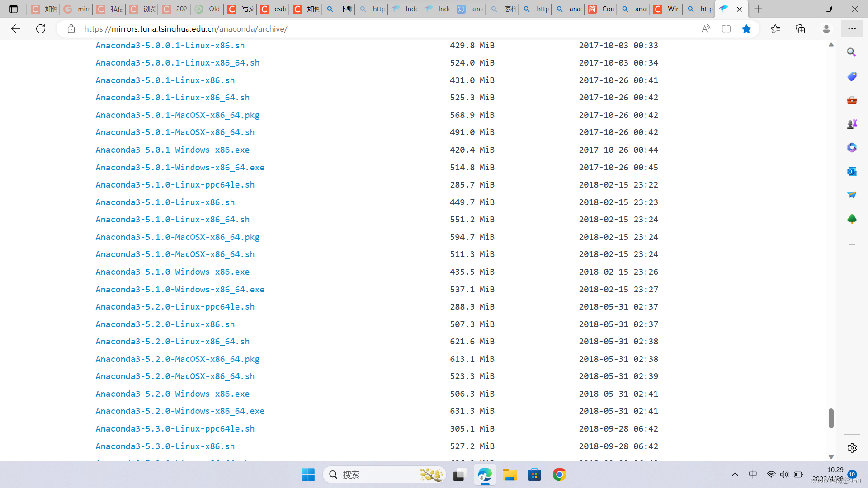Switch to the Old browser tab
Screen dimensions: 868x488
point(208,9)
